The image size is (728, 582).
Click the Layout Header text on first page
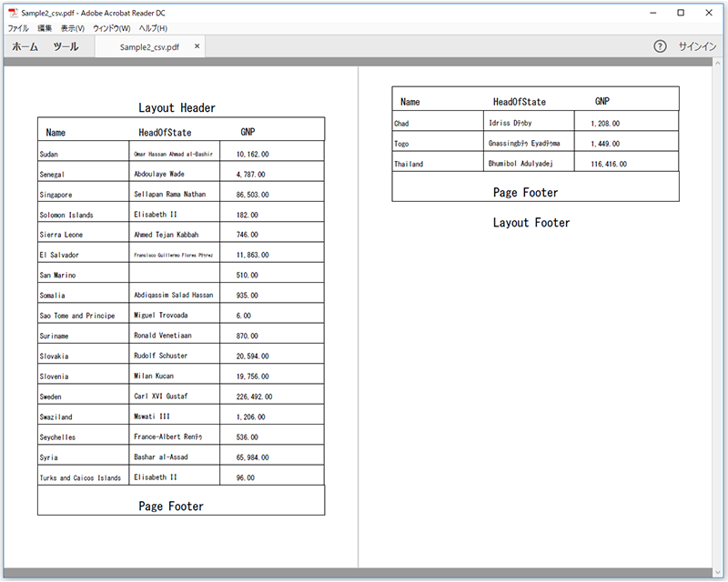coord(177,108)
